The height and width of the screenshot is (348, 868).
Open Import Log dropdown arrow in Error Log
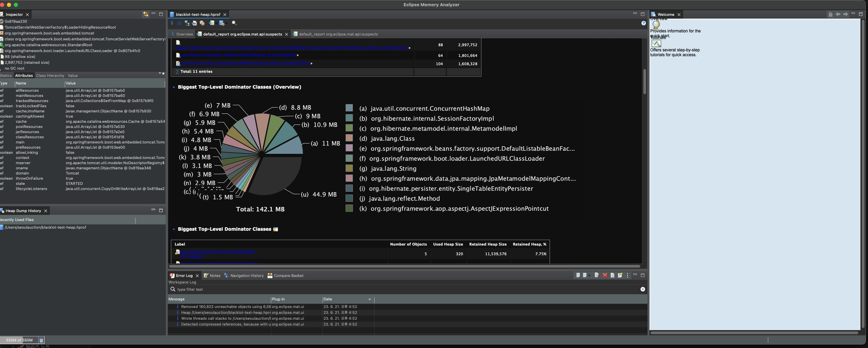click(x=589, y=276)
